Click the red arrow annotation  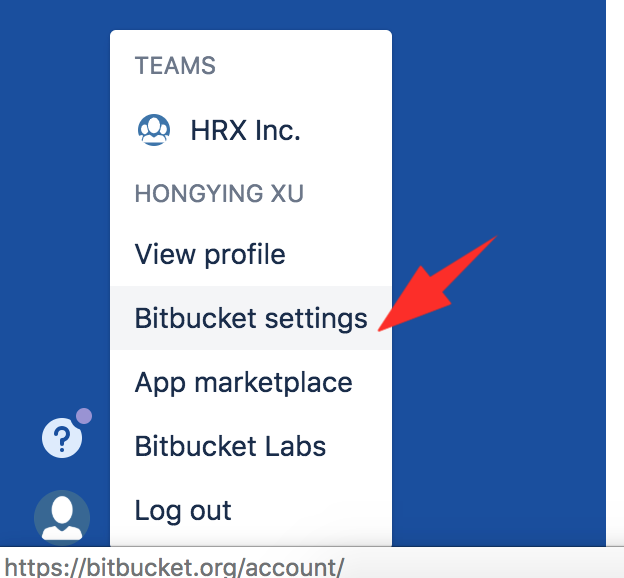pos(437,283)
